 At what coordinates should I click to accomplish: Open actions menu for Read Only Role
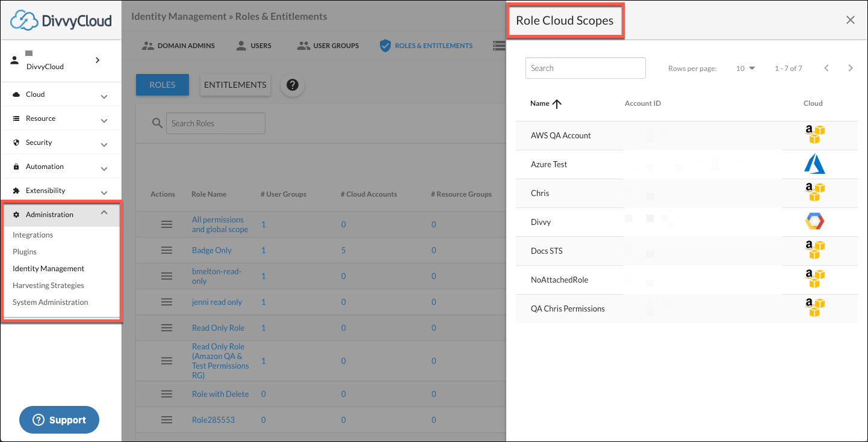(167, 328)
